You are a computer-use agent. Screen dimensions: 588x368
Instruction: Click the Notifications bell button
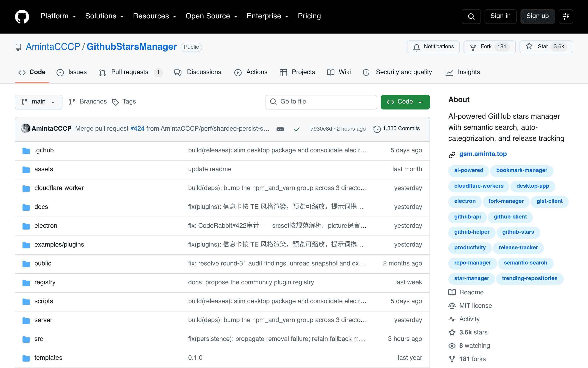coord(433,47)
